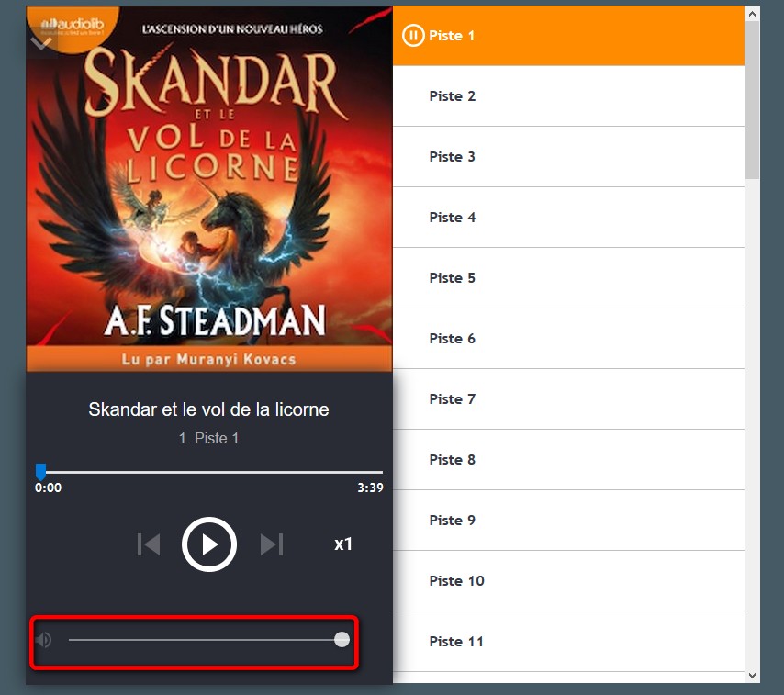Skip to the previous track
The image size is (784, 695).
coord(149,544)
